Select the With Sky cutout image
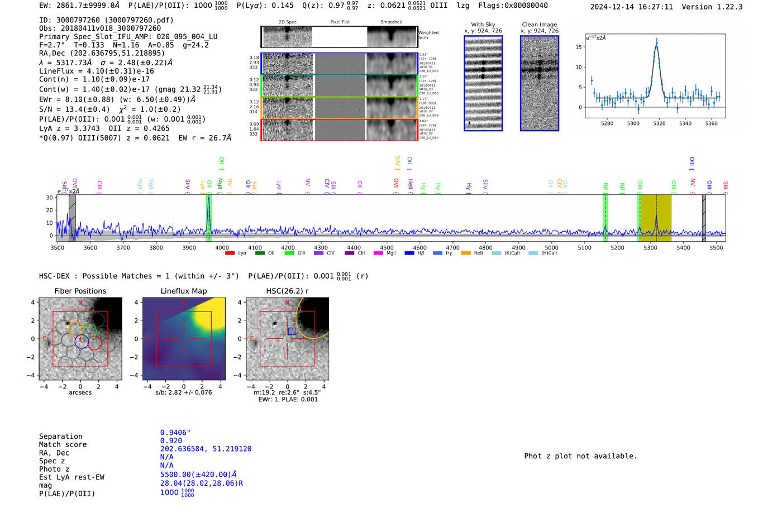The image size is (782, 532). 483,83
